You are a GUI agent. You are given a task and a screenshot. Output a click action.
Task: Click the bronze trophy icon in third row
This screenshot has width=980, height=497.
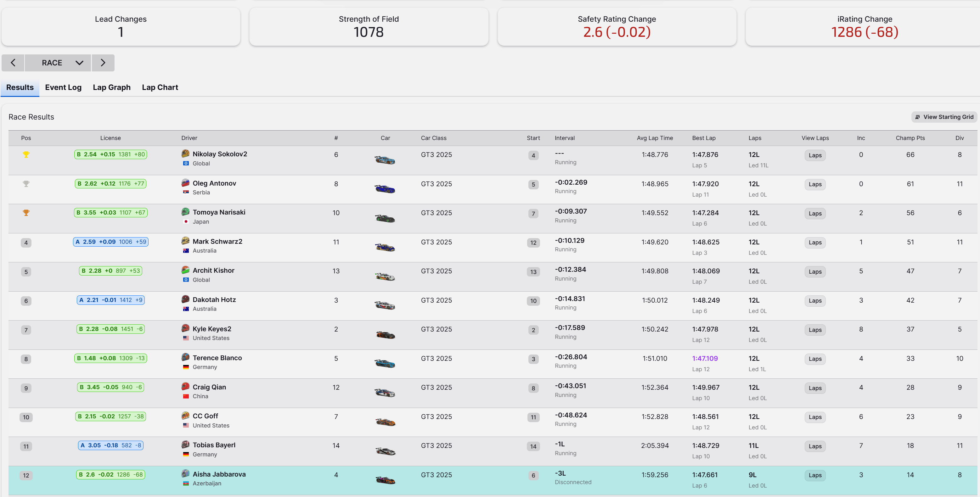point(26,213)
